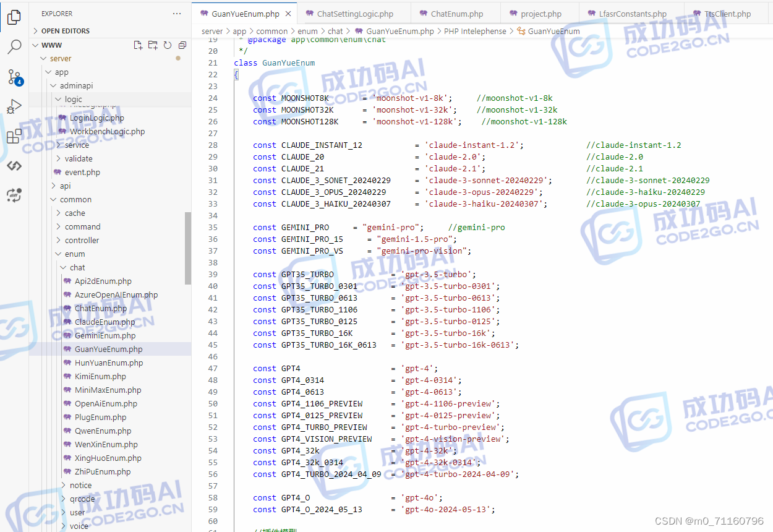Open GeminiEnum.php file
The width and height of the screenshot is (773, 532).
tap(105, 336)
